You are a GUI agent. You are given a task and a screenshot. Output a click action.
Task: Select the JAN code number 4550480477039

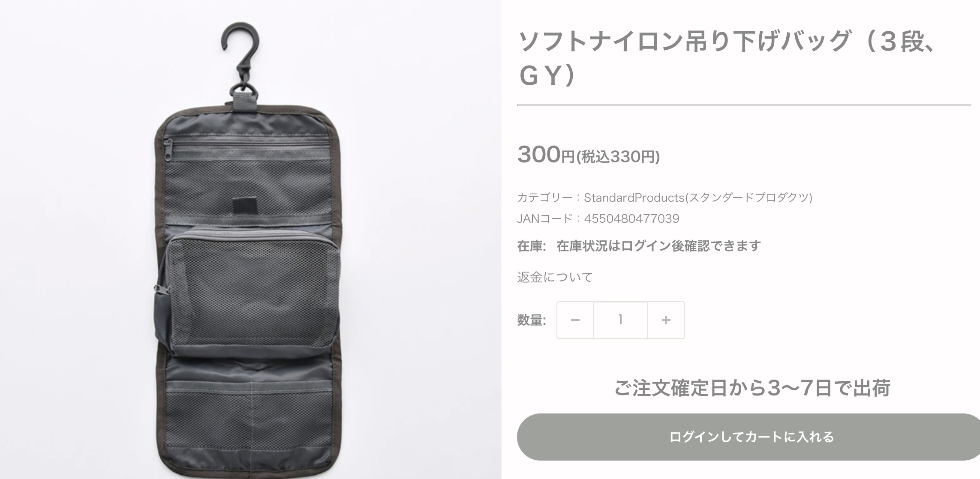pyautogui.click(x=631, y=219)
